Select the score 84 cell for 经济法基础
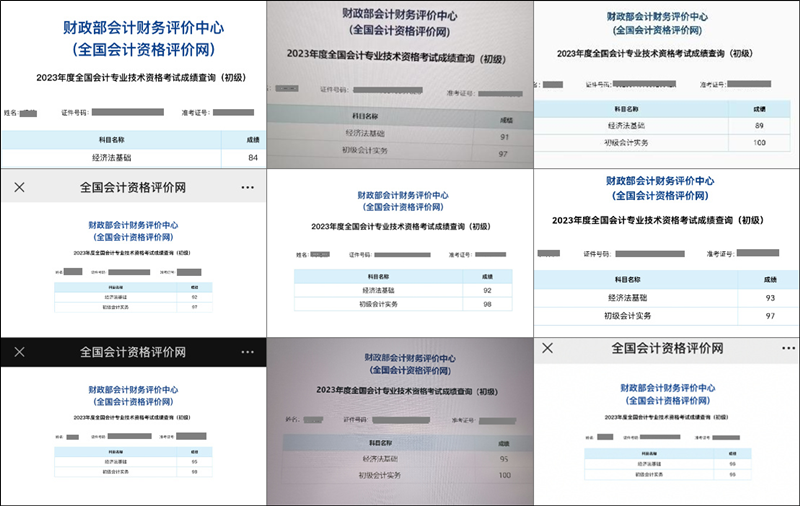This screenshot has width=800, height=506. tap(253, 158)
